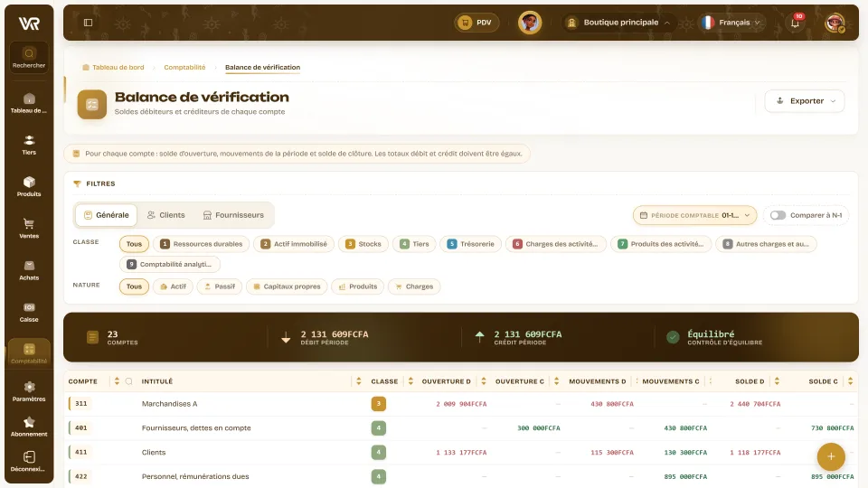
Task: Click the assistant avatar next to PDV
Action: tap(530, 23)
